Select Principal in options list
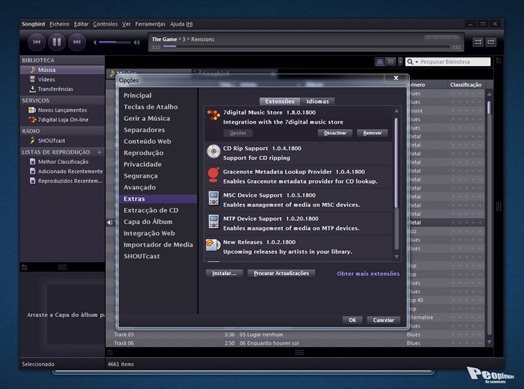 coord(137,96)
